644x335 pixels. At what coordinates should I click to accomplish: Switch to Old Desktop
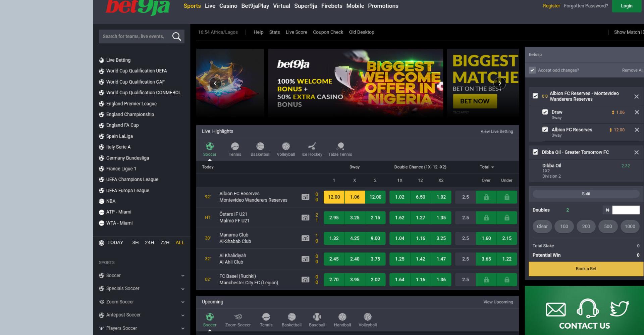point(362,32)
